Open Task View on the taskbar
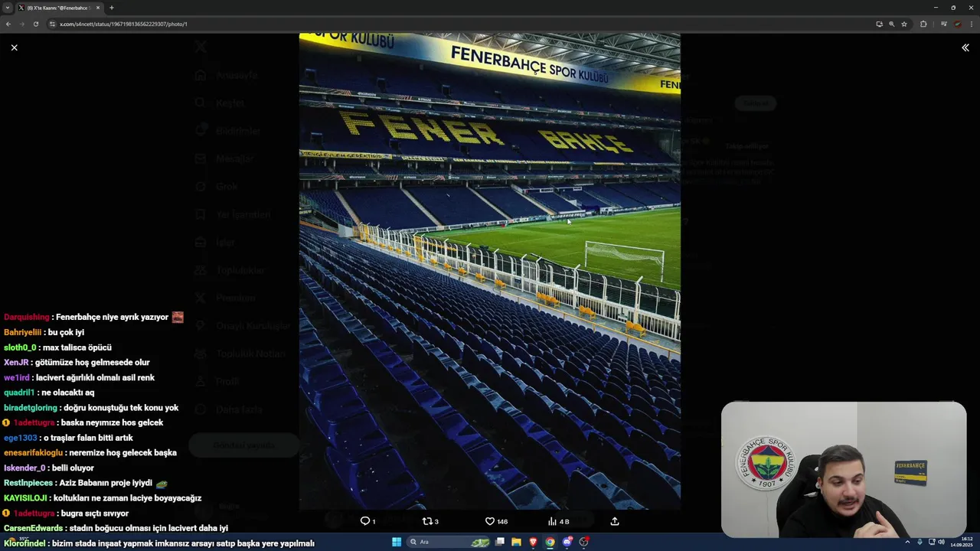Viewport: 980px width, 551px height. 500,542
